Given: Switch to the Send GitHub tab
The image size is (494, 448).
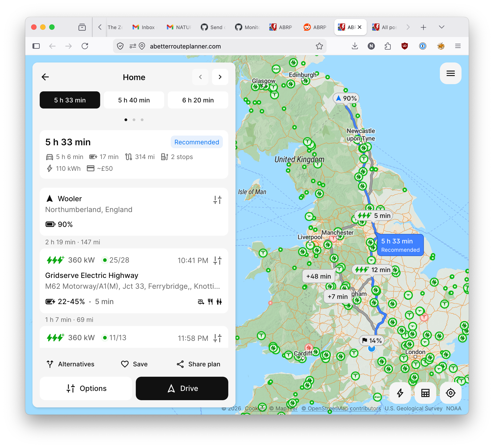Looking at the screenshot, I should coord(213,27).
